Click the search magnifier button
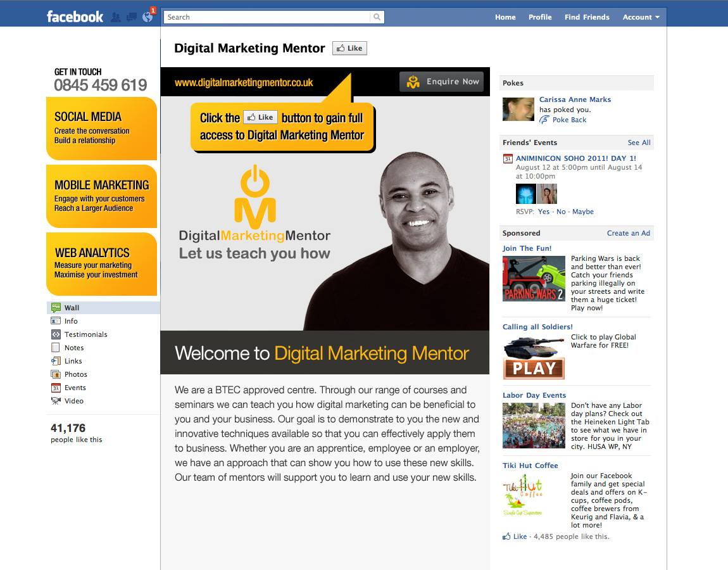This screenshot has width=728, height=570. coord(377,17)
